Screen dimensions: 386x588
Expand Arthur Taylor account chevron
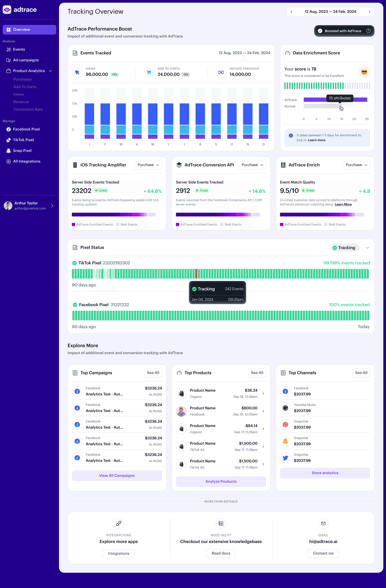[x=52, y=206]
